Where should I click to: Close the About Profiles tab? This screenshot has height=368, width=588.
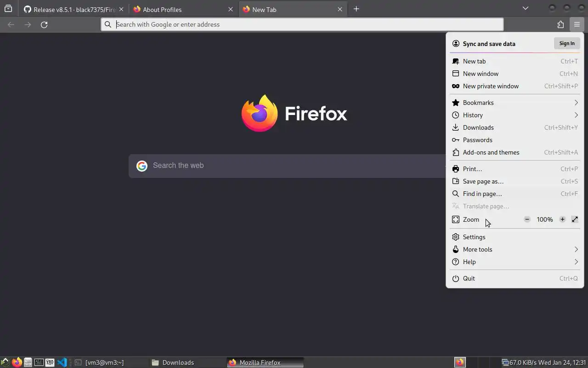pyautogui.click(x=231, y=9)
